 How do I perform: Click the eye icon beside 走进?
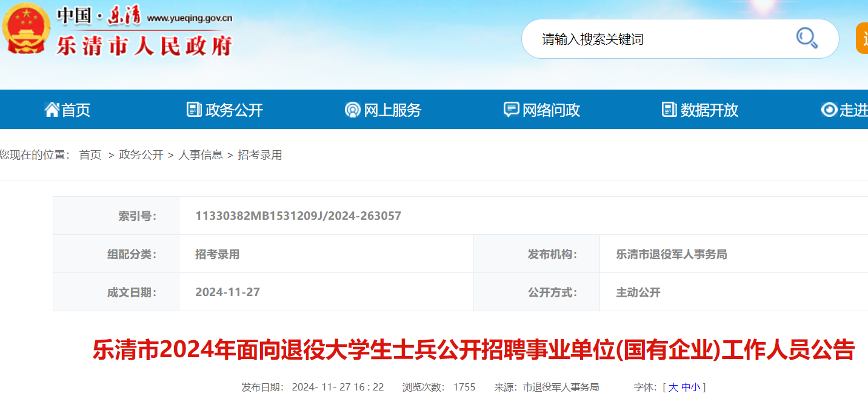point(828,110)
